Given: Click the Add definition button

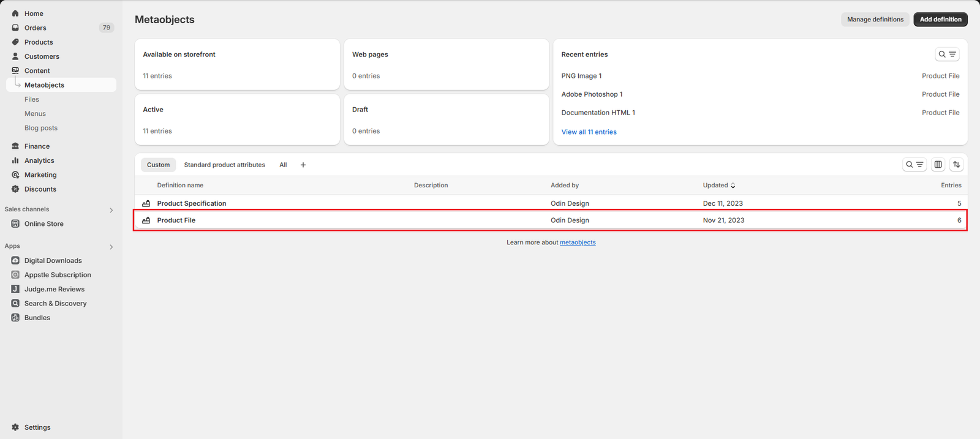Looking at the screenshot, I should tap(940, 20).
